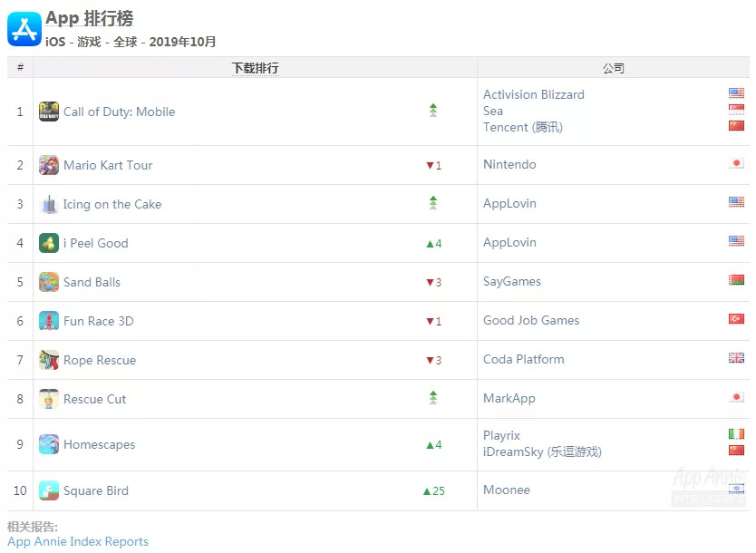
Task: Click the 公司 column header
Action: tap(613, 68)
